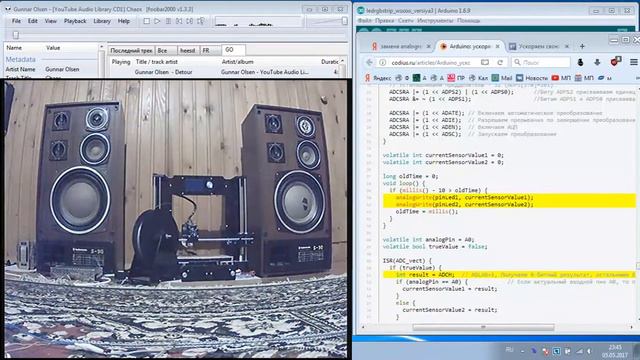The width and height of the screenshot is (640, 360).
Task: Open the foobar2000 Playback menu
Action: pyautogui.click(x=75, y=21)
